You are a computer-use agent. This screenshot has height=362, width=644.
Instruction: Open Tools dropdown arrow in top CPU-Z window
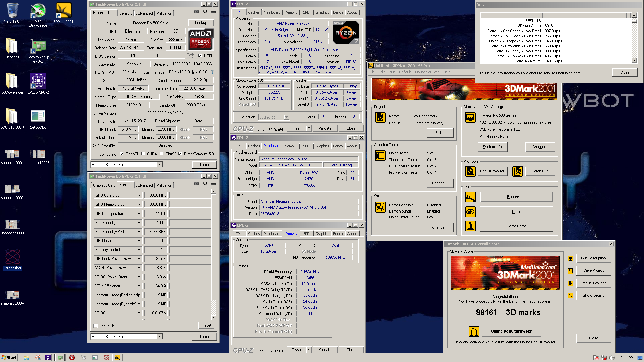pos(309,128)
